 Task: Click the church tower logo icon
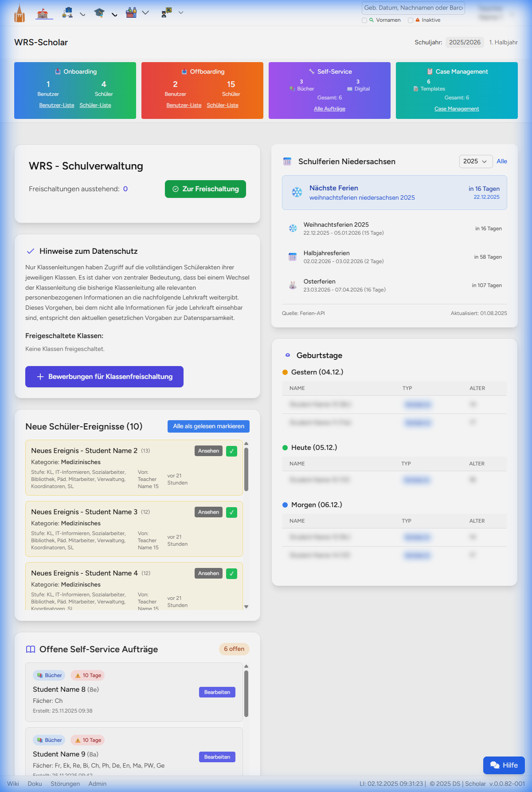tap(20, 13)
